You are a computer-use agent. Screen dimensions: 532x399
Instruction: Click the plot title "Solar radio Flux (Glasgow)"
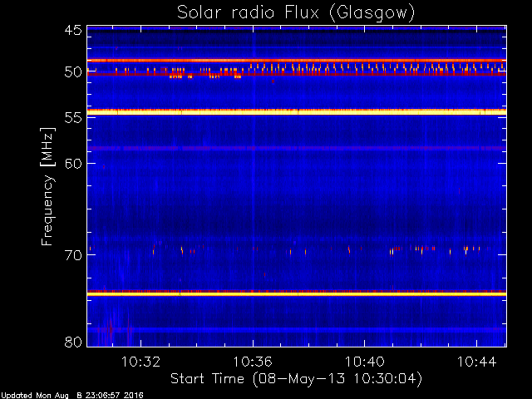(296, 13)
